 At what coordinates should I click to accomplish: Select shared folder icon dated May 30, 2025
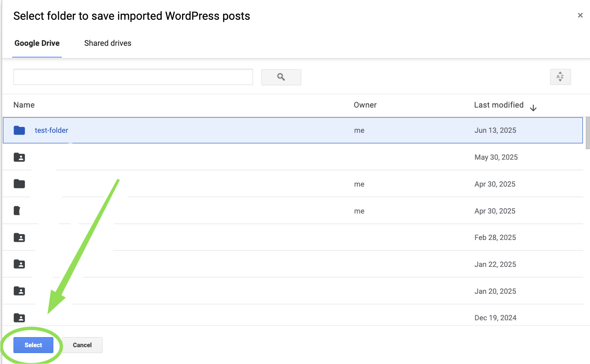tap(19, 157)
